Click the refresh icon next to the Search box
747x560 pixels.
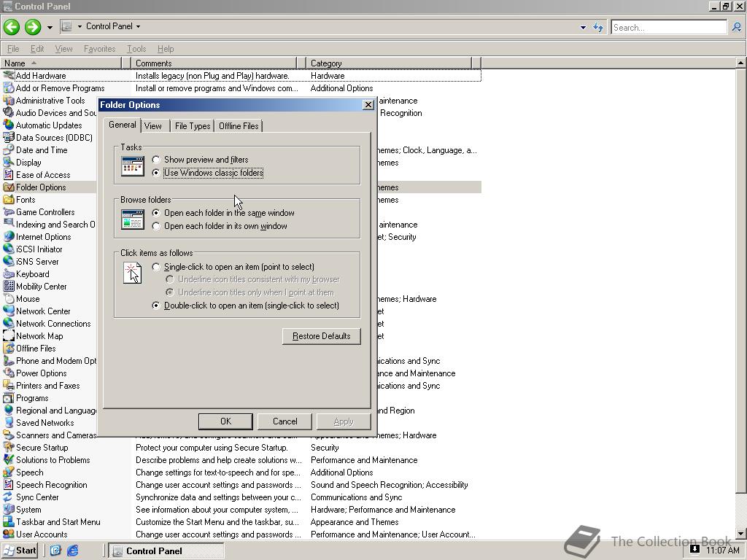pyautogui.click(x=598, y=28)
